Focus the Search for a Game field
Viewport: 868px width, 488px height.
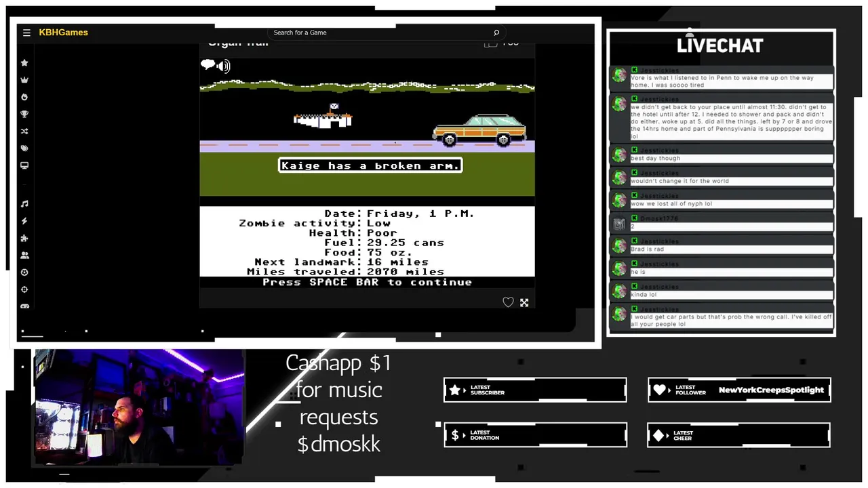387,33
